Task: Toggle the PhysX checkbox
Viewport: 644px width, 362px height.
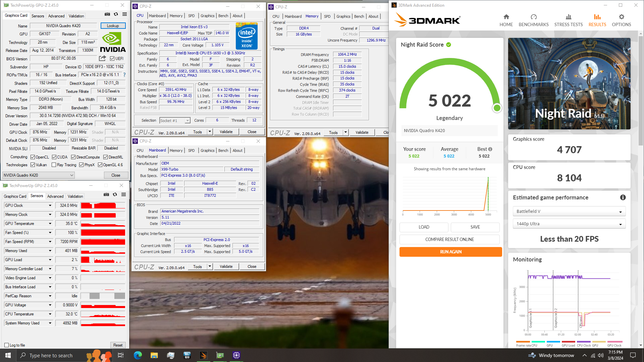Action: (x=81, y=165)
